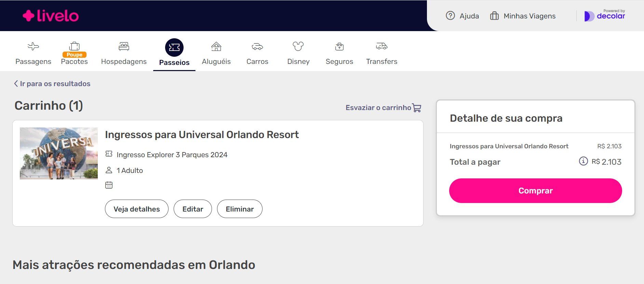This screenshot has width=644, height=284.
Task: Click the info icon beside total
Action: (583, 161)
